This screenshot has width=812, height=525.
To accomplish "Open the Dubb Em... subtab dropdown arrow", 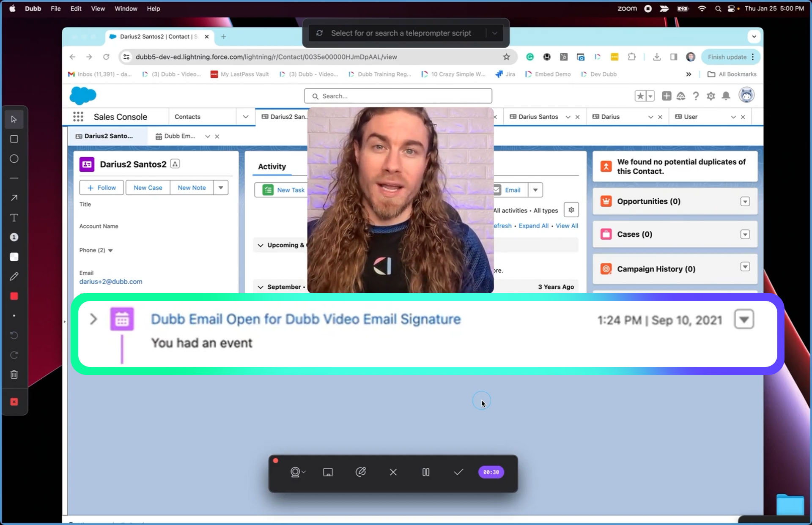I will coord(207,136).
